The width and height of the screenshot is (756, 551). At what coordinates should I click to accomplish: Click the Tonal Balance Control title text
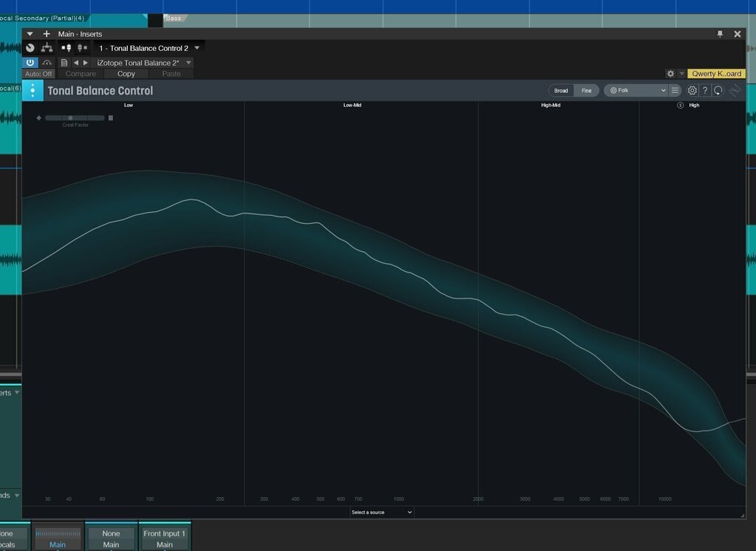pos(100,91)
